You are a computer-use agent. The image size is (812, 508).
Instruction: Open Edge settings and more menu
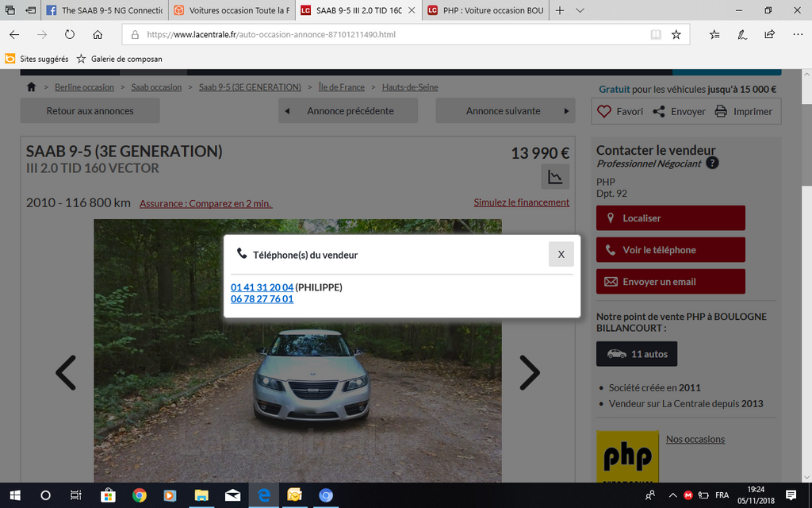click(x=798, y=35)
